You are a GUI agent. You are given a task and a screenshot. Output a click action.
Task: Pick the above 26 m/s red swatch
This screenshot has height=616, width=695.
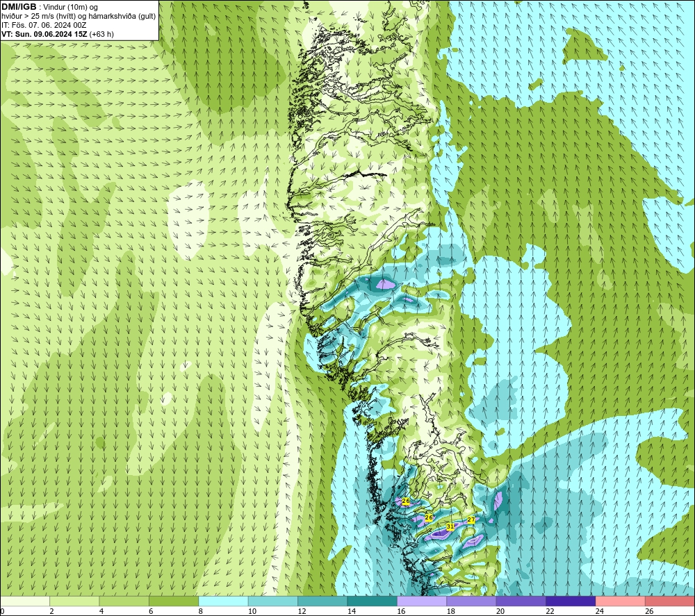[670, 601]
